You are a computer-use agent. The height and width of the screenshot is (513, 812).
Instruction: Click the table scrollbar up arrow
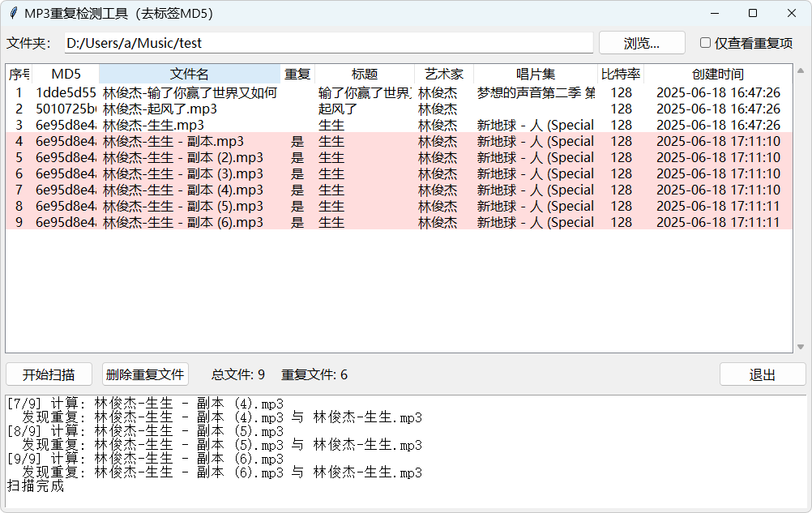(801, 71)
